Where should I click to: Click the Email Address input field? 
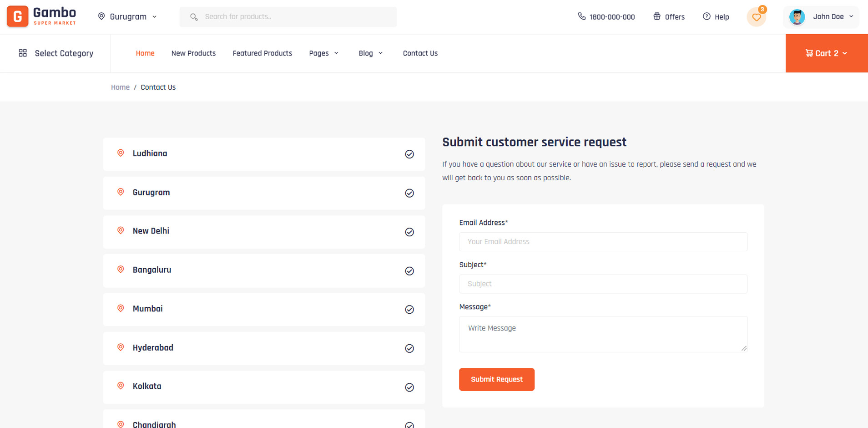tap(603, 242)
